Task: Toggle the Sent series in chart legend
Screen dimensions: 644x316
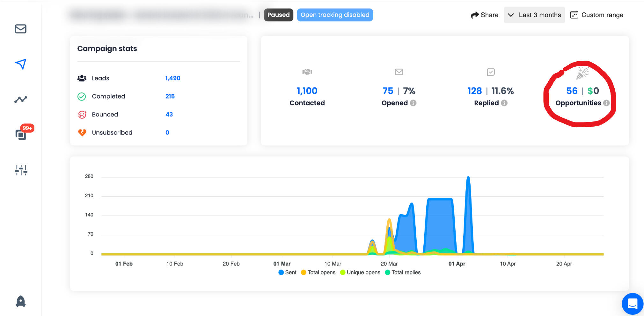Action: click(x=287, y=272)
